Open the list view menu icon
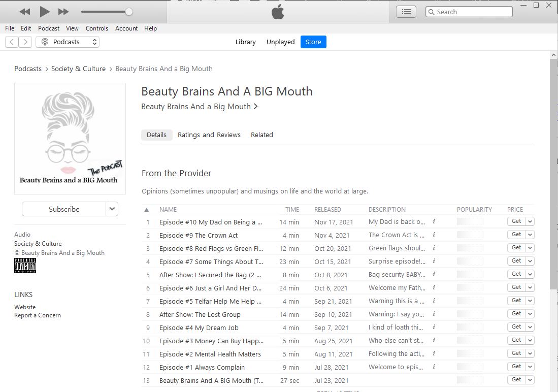This screenshot has width=558, height=392. pos(406,12)
